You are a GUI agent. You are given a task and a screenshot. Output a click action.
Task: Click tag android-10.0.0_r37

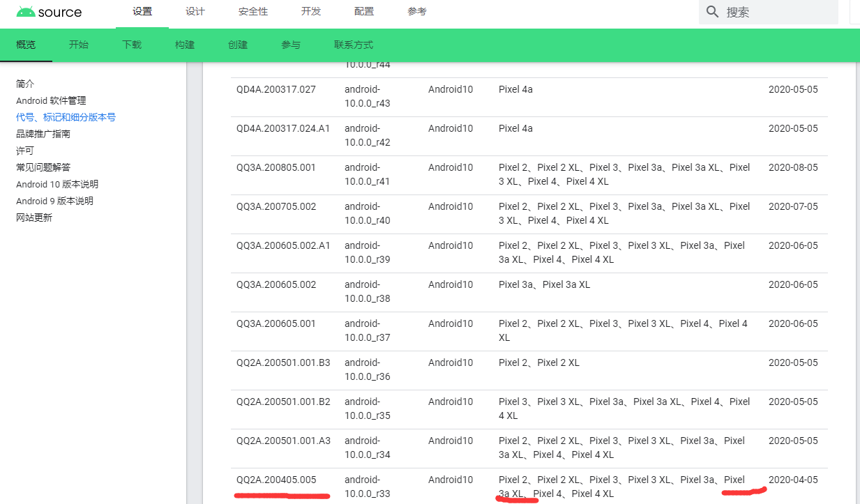pyautogui.click(x=368, y=330)
